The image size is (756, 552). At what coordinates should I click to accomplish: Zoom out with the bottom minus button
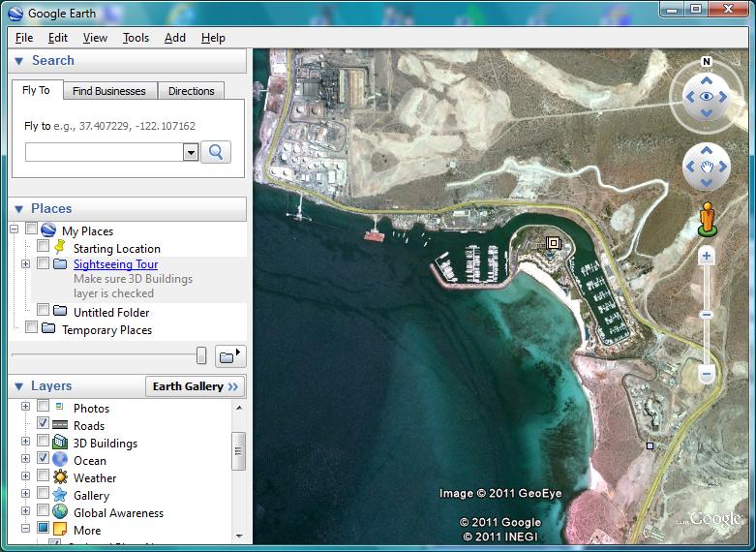[x=707, y=374]
